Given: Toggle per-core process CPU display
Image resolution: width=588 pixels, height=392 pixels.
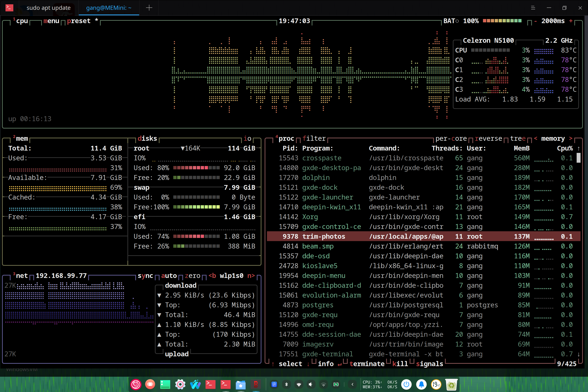Looking at the screenshot, I should pos(451,139).
